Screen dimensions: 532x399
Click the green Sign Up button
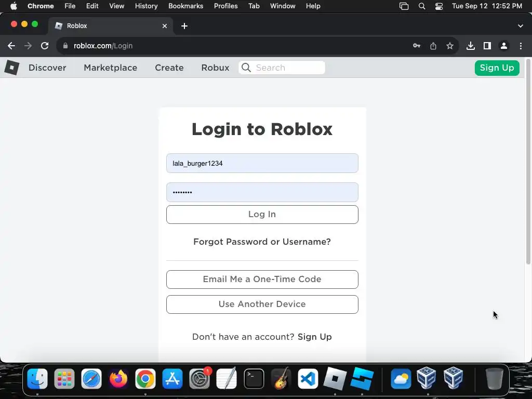pyautogui.click(x=497, y=68)
